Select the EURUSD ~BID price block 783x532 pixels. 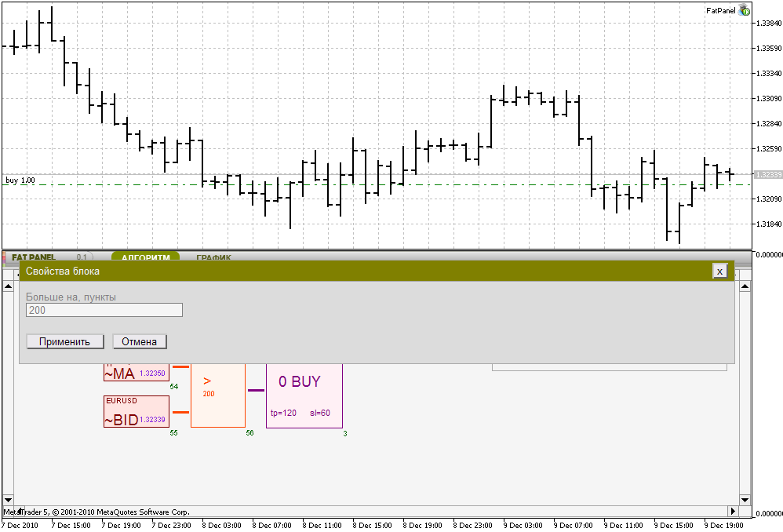pos(135,410)
